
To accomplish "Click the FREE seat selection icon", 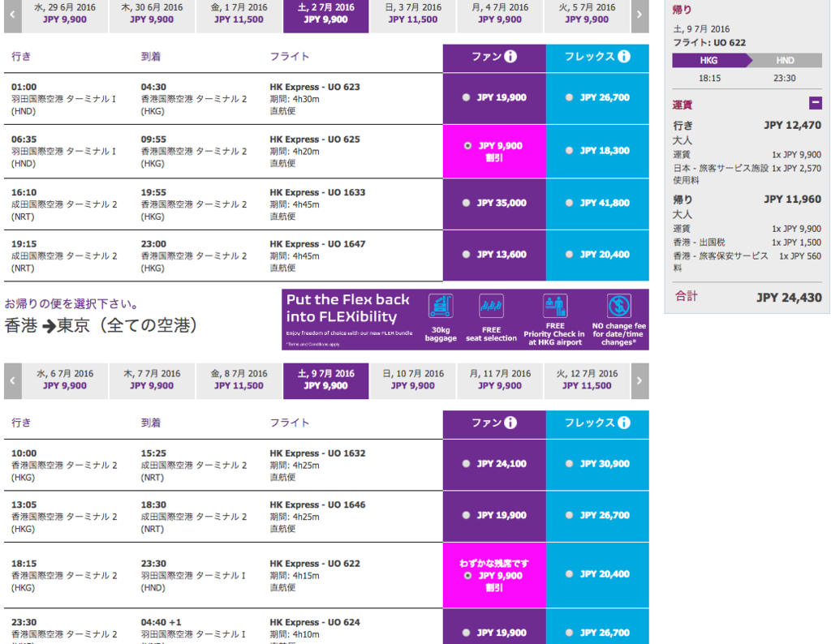I will [x=491, y=306].
